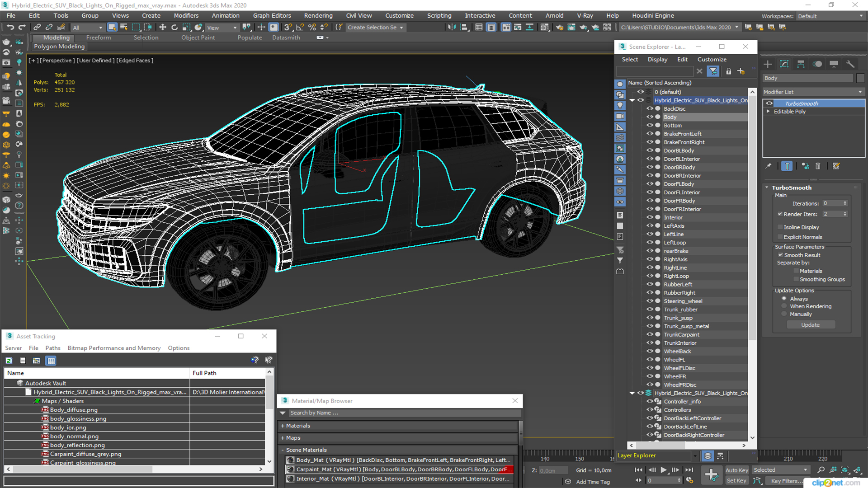The height and width of the screenshot is (488, 868).
Task: Switch to Freeform ribbon tab
Action: [98, 38]
